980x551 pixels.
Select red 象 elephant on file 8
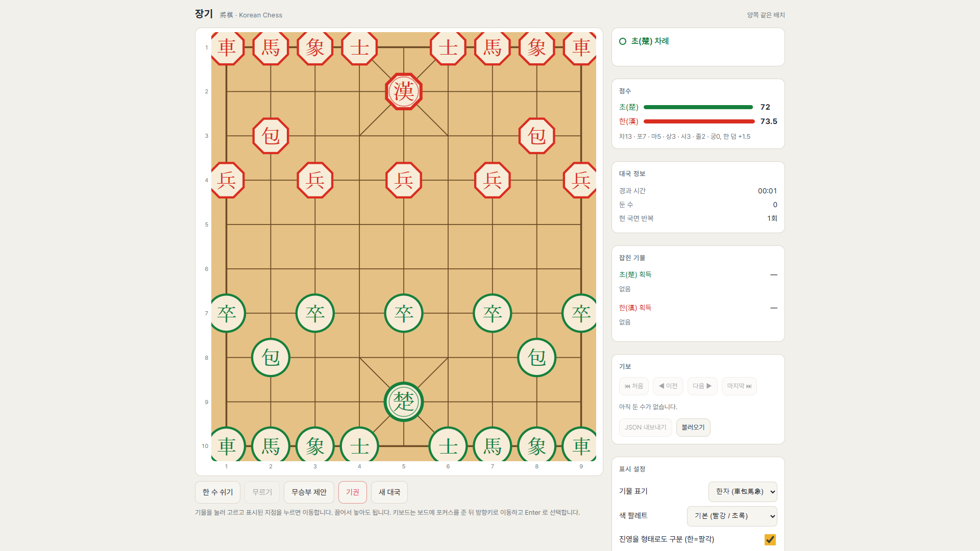[536, 48]
